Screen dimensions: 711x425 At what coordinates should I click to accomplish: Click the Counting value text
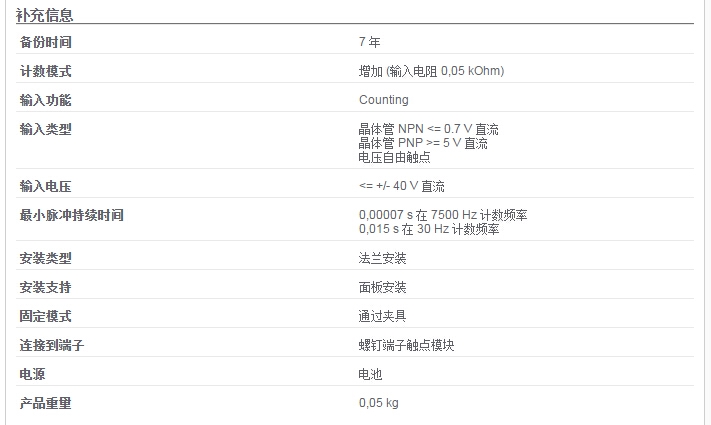[384, 100]
